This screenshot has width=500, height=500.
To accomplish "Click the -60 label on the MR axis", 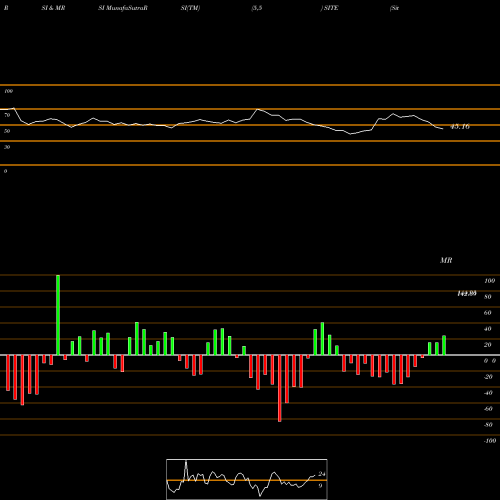I will (x=488, y=409).
